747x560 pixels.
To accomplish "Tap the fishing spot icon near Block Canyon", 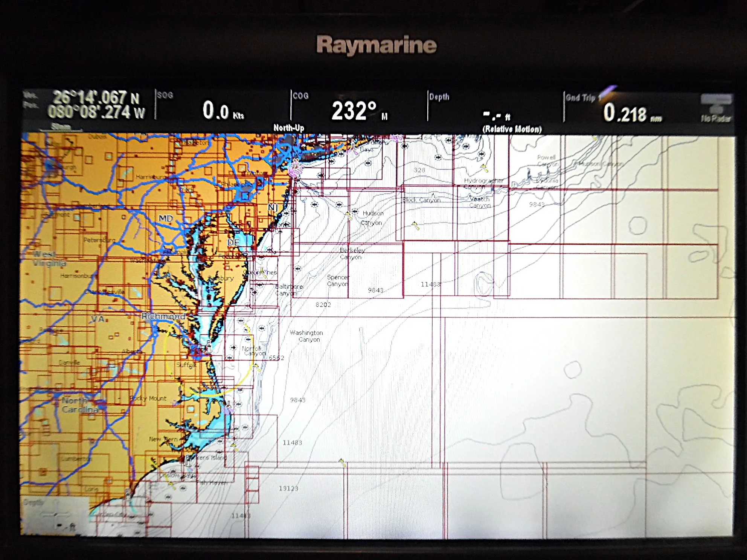I will point(415,226).
